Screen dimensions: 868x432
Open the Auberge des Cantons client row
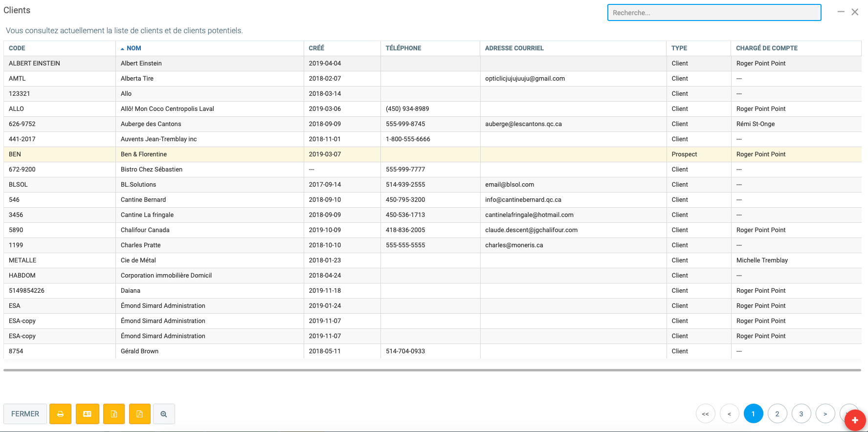tap(151, 124)
